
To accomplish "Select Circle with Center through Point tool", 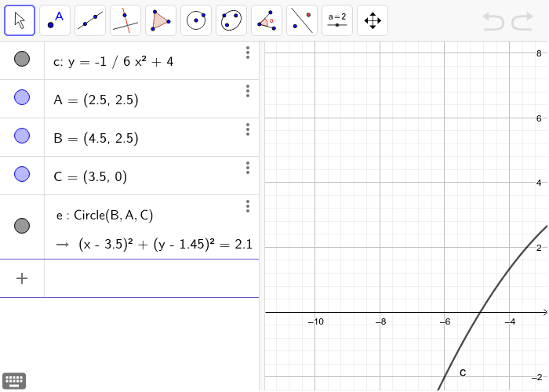I will (x=196, y=20).
